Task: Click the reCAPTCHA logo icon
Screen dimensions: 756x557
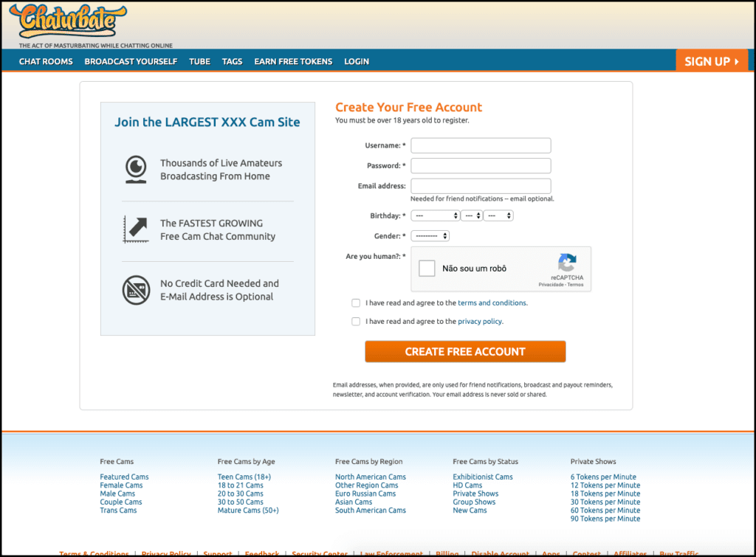Action: point(567,263)
